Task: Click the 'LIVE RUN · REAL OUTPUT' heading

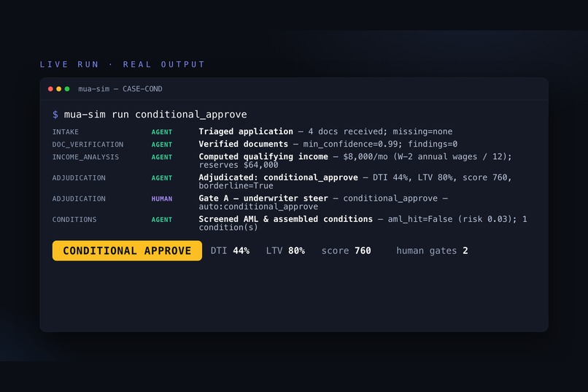Action: pos(123,64)
